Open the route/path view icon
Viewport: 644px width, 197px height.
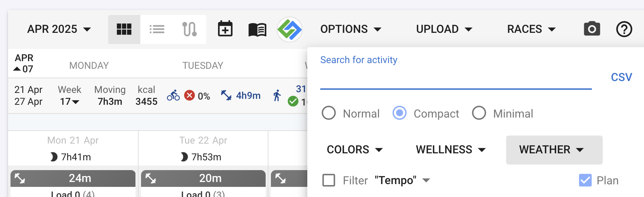point(189,29)
